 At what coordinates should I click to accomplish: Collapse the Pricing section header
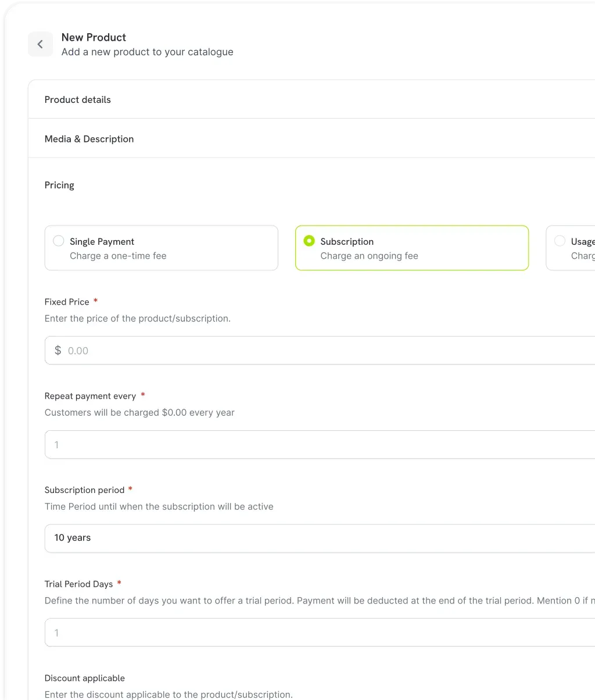click(59, 185)
